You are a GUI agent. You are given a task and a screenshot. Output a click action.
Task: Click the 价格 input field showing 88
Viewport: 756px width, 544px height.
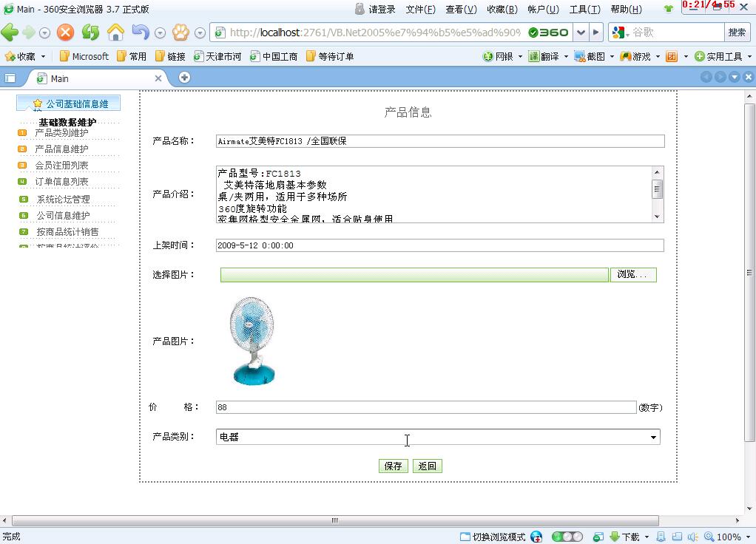tap(426, 407)
